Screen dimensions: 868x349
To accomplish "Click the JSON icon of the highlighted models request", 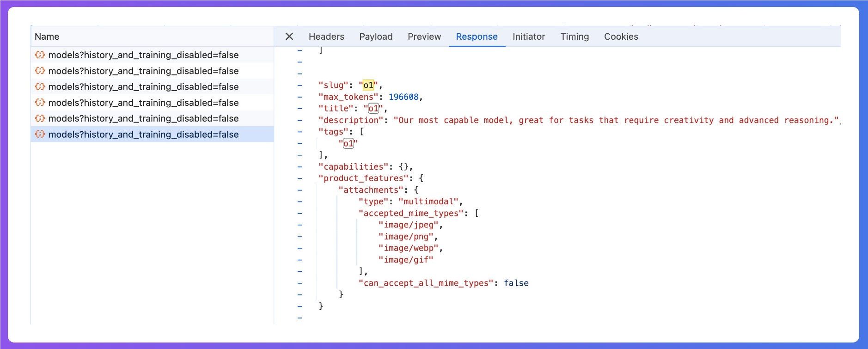I will click(x=40, y=135).
